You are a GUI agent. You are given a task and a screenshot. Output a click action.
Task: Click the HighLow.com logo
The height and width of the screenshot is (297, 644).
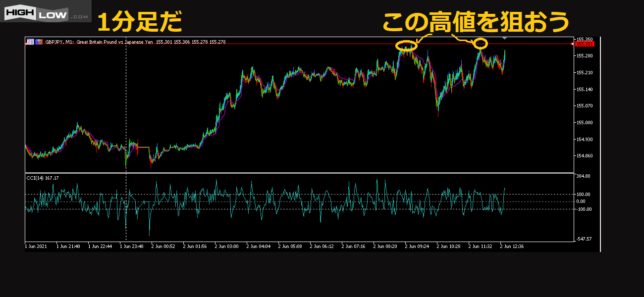[x=46, y=11]
